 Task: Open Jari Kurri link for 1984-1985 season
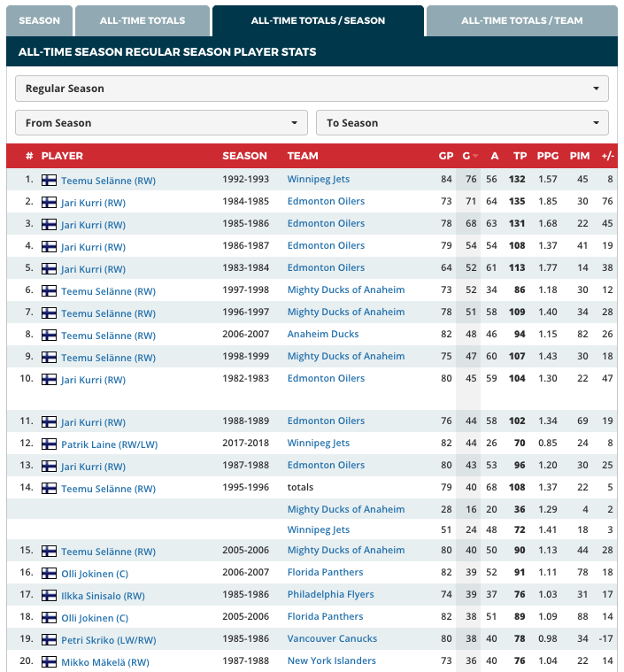tap(94, 203)
